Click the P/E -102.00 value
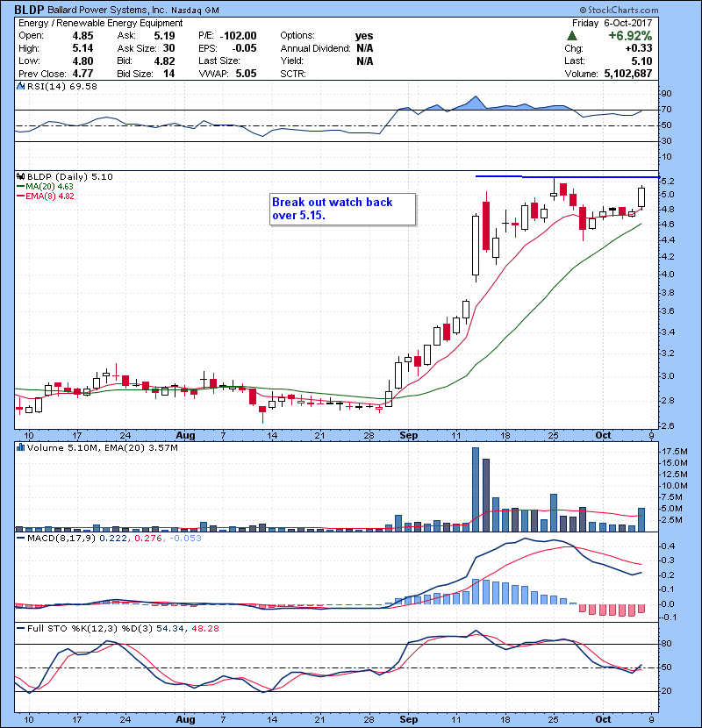 point(238,36)
